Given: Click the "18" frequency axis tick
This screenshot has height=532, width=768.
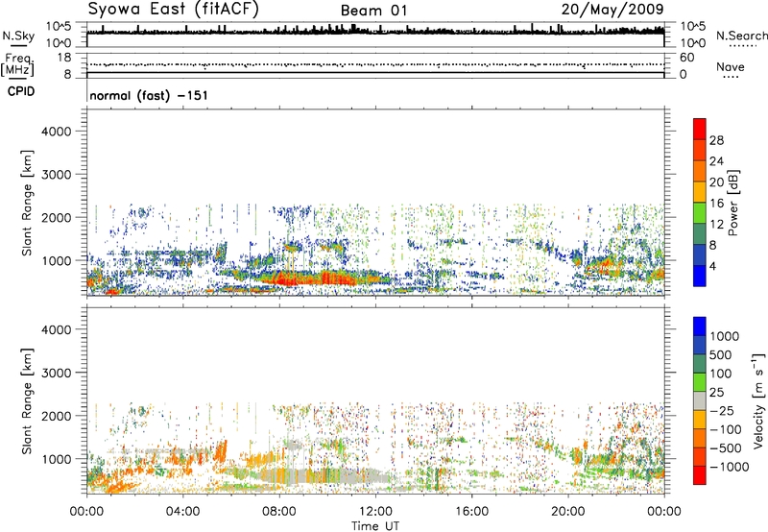Looking at the screenshot, I should 64,58.
